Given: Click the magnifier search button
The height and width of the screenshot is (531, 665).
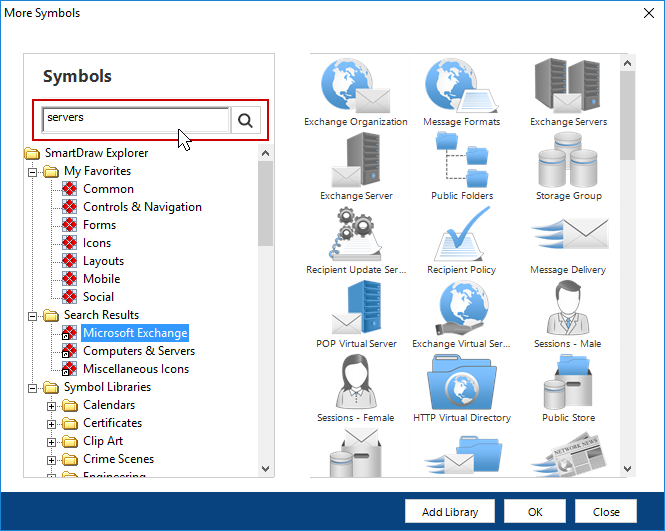Looking at the screenshot, I should coord(245,121).
